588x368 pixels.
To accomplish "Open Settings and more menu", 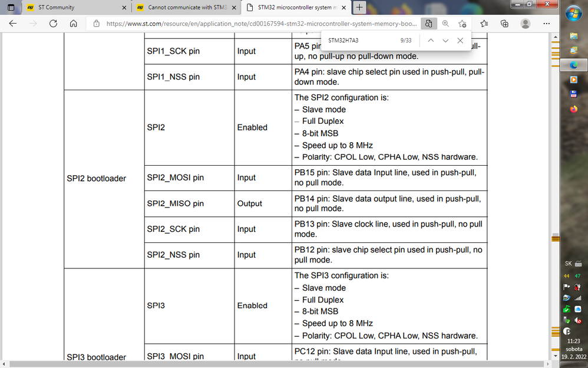I will (546, 23).
